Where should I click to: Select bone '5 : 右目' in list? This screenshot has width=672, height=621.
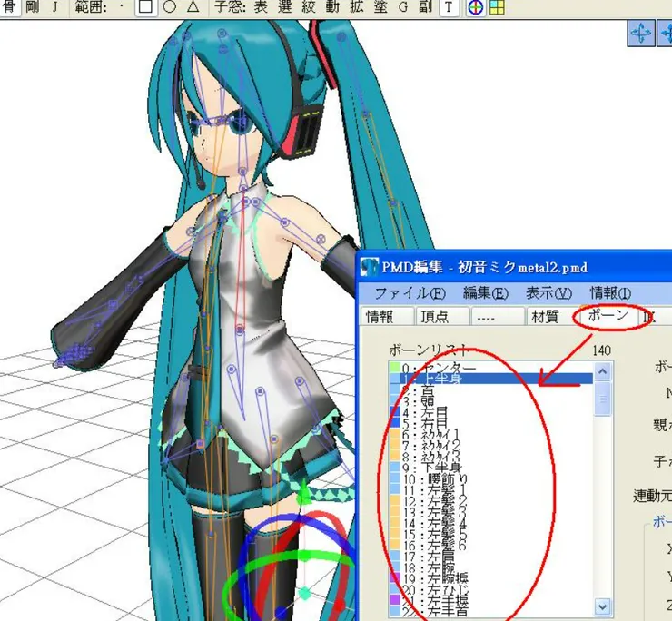491,423
